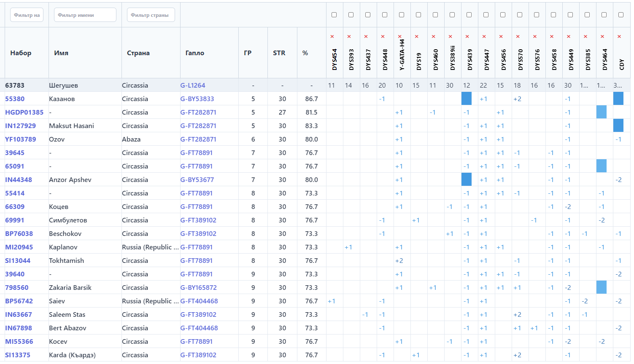Remove the Y-GATA-H4 marker column
This screenshot has height=364, width=634.
click(x=399, y=37)
